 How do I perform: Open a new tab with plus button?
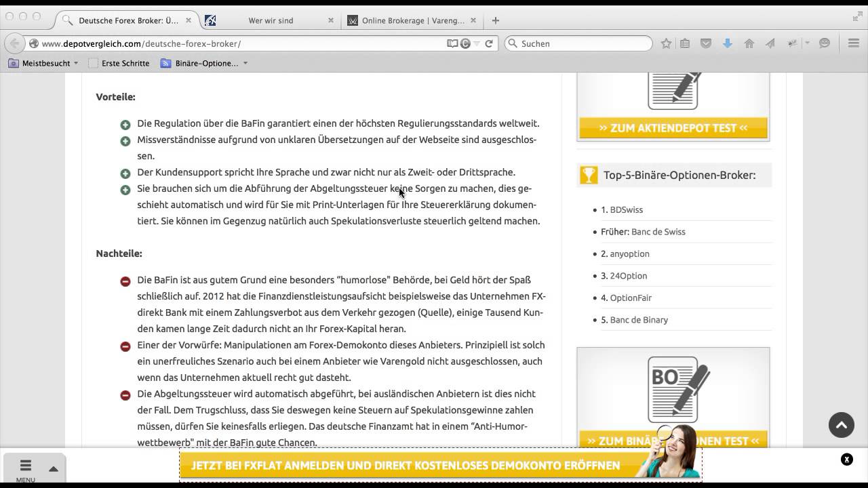tap(496, 20)
